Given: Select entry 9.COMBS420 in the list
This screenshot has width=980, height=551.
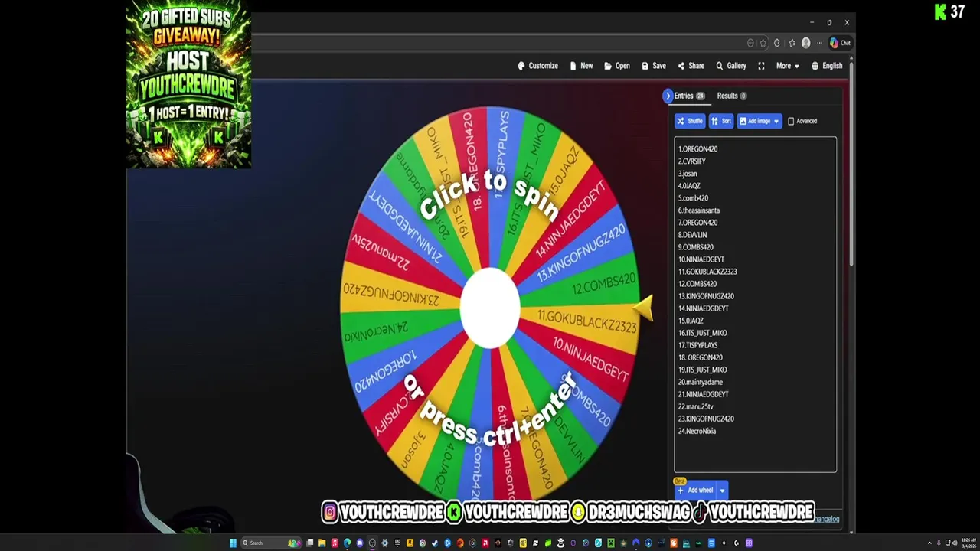Looking at the screenshot, I should pyautogui.click(x=695, y=247).
